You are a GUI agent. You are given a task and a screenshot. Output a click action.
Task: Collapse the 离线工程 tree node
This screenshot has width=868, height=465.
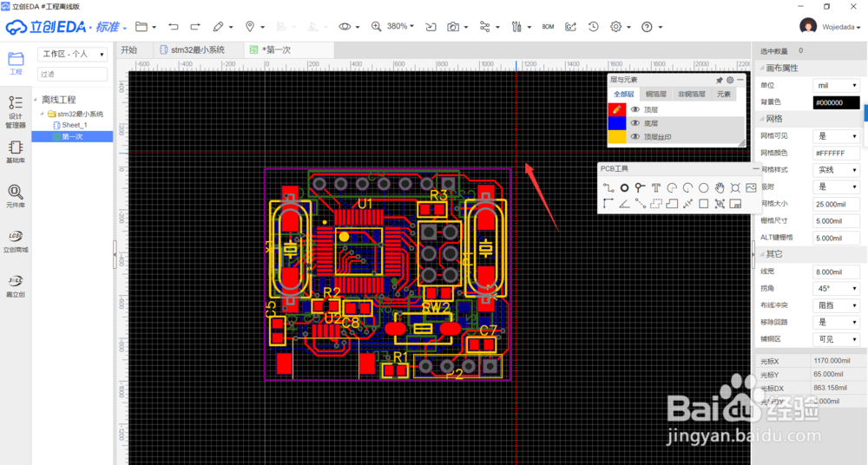[x=36, y=100]
